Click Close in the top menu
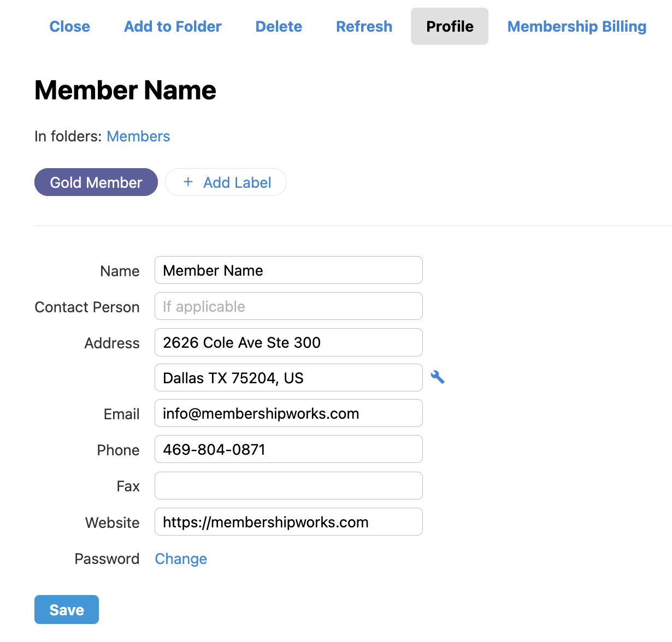This screenshot has width=672, height=642. 69,26
